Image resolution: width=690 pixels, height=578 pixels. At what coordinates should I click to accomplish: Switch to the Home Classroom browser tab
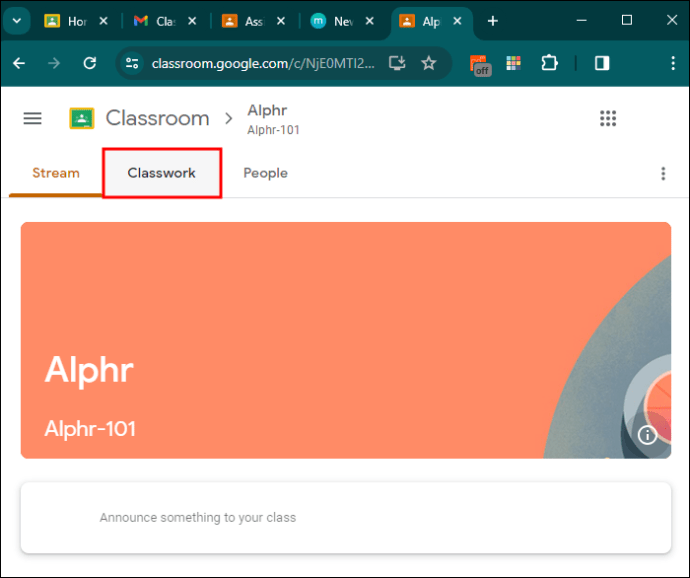(66, 21)
